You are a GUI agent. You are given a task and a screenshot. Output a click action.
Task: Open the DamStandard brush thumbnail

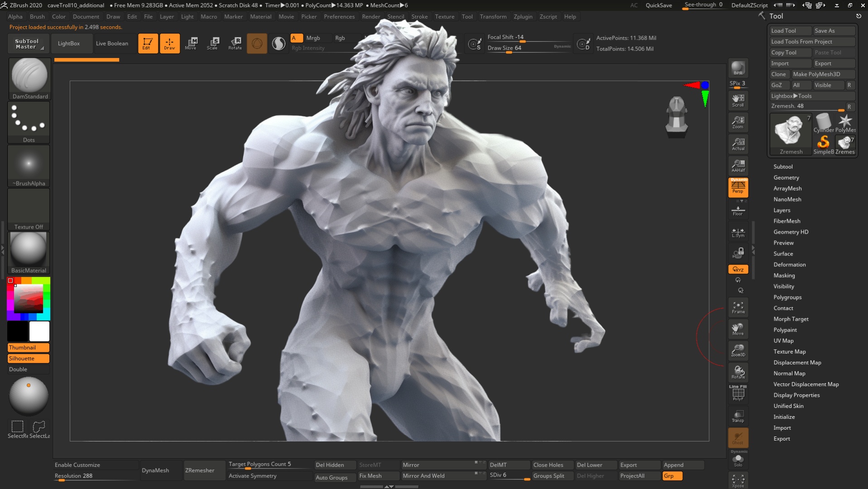coord(29,78)
